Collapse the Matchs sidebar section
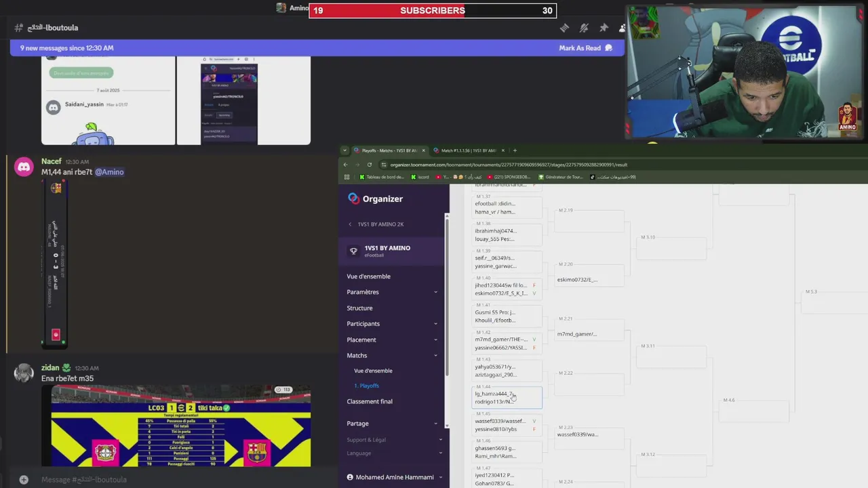This screenshot has height=488, width=868. (x=393, y=355)
